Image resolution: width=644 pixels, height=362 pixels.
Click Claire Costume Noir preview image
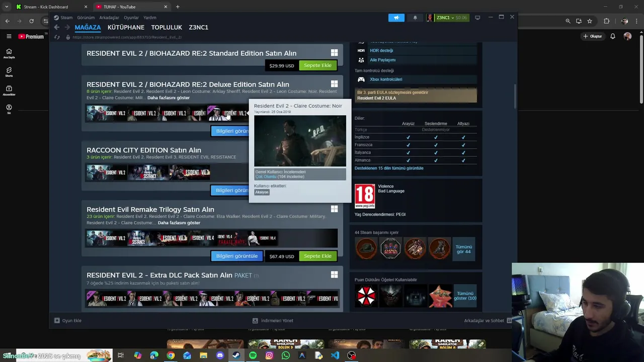click(x=300, y=141)
